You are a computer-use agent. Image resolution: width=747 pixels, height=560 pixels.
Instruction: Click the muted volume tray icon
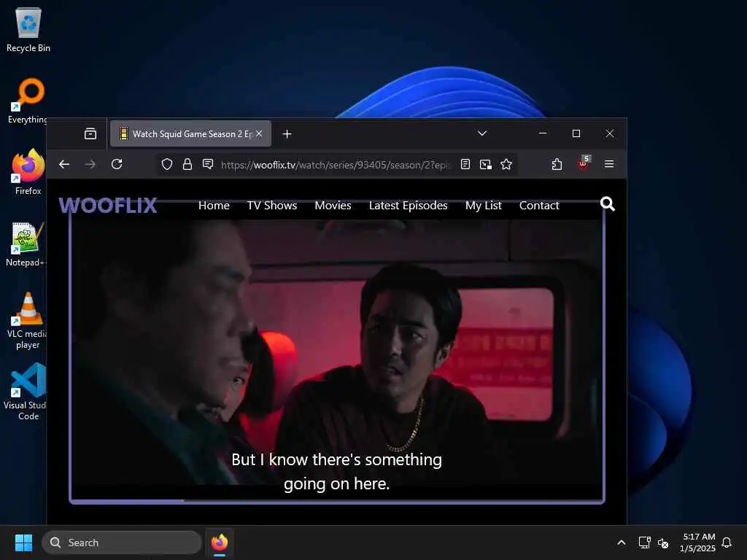[662, 542]
